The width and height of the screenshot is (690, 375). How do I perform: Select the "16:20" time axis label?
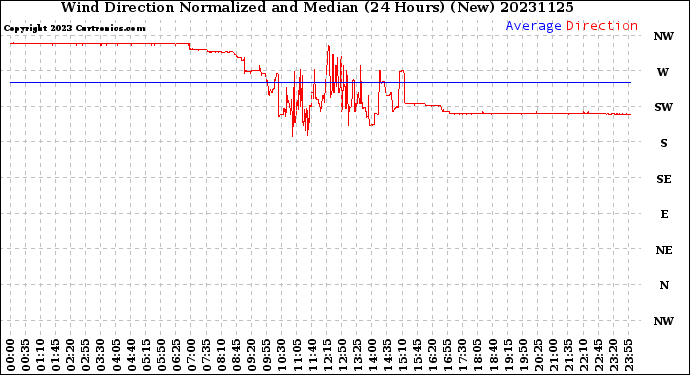tap(432, 355)
